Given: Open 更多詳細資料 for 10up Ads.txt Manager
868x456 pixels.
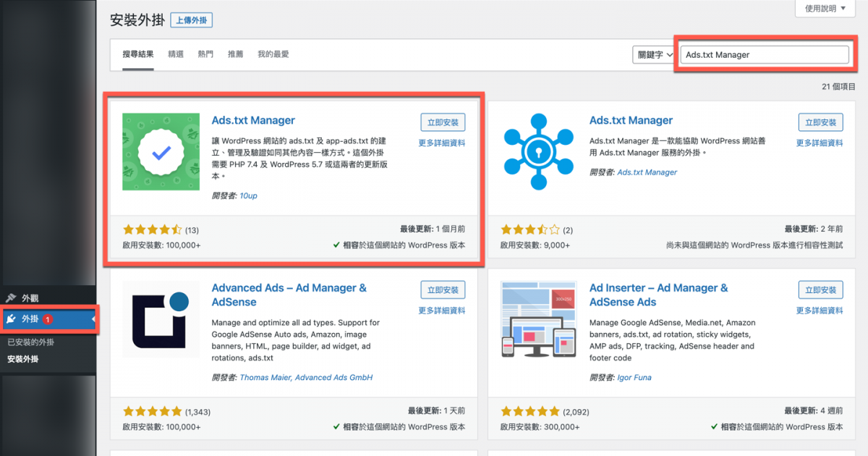Looking at the screenshot, I should pyautogui.click(x=442, y=143).
